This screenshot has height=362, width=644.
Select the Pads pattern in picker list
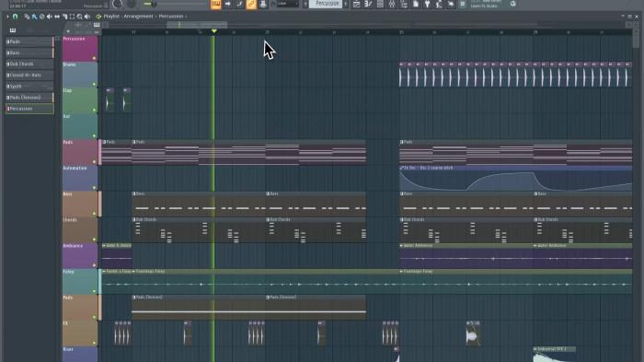point(29,41)
